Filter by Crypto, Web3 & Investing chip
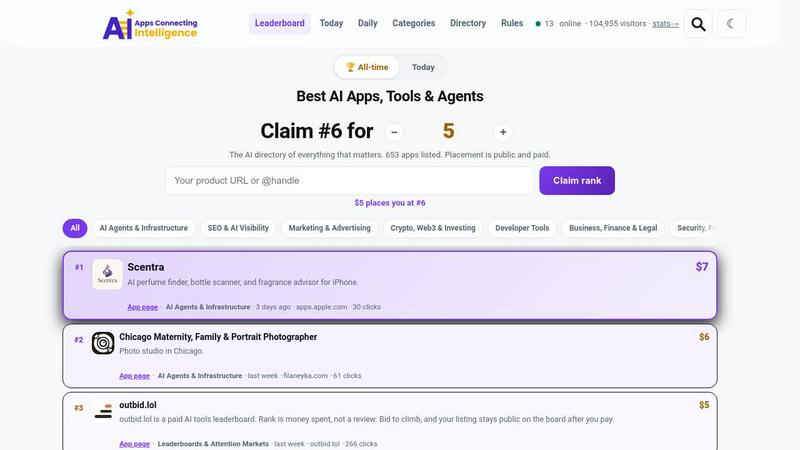Screen dimensions: 800x450 coord(433,228)
